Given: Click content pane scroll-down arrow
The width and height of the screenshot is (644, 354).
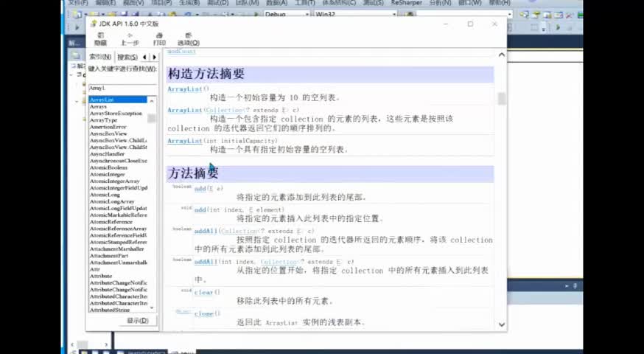Looking at the screenshot, I should tap(502, 324).
